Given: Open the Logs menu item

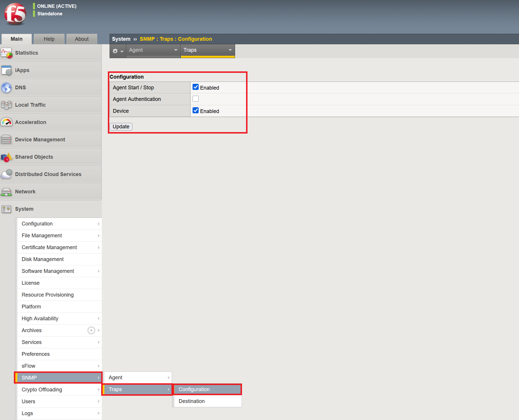Looking at the screenshot, I should click(x=60, y=413).
